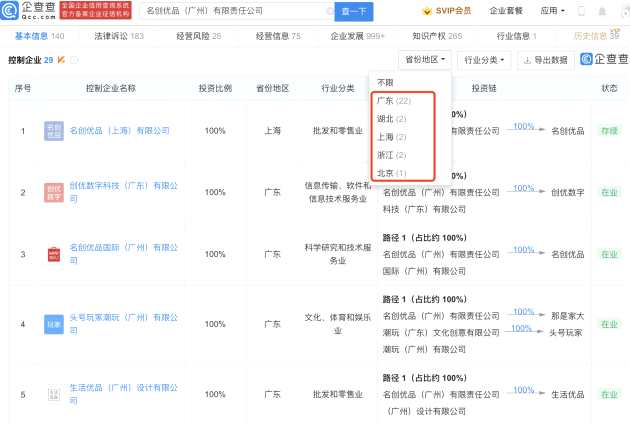This screenshot has height=425, width=630.
Task: Open company link 生活优品（广州）设计有限公司
Action: [124, 394]
